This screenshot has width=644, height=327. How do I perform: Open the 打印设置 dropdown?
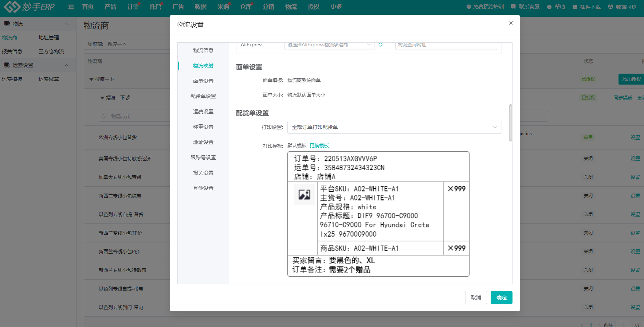(x=394, y=127)
